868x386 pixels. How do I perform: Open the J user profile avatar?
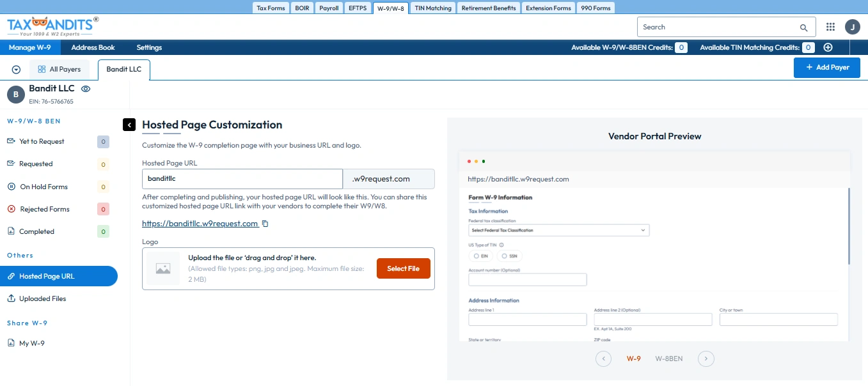click(x=852, y=27)
